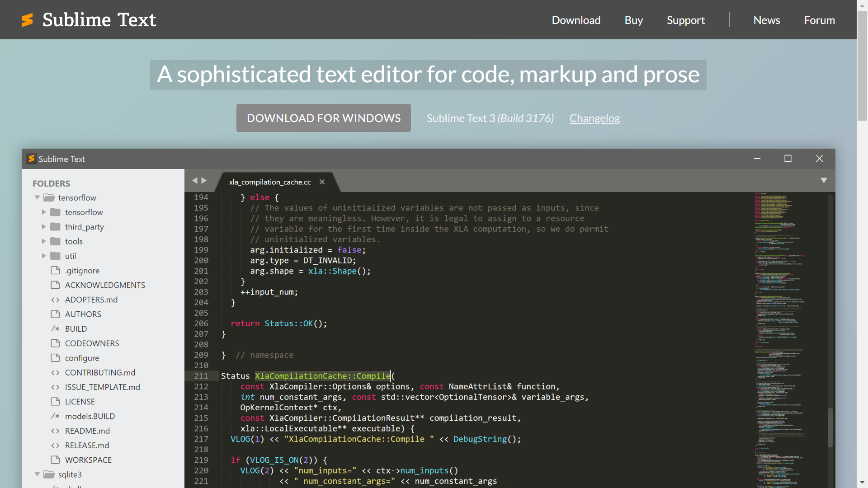Go to the Forum page
The width and height of the screenshot is (868, 488).
tap(819, 20)
